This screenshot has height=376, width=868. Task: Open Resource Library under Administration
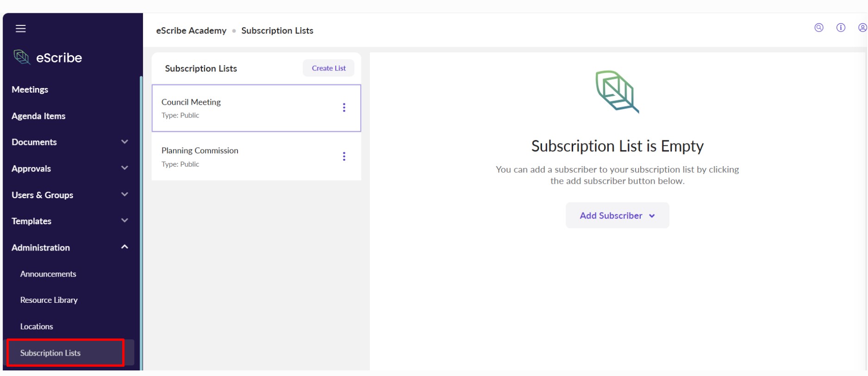point(49,300)
